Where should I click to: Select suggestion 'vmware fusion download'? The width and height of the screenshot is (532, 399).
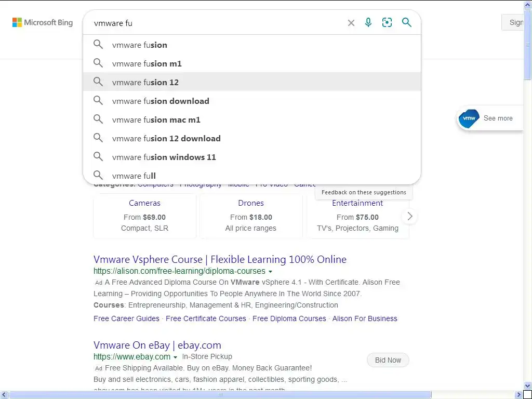tap(252, 101)
